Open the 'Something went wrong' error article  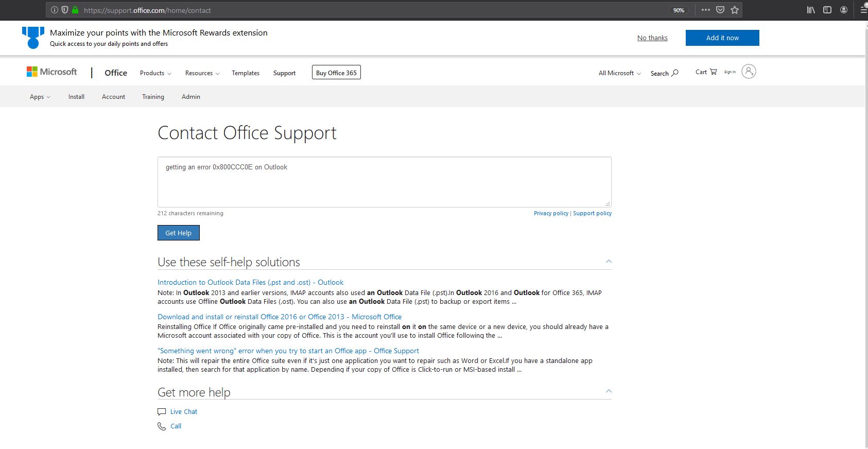point(288,351)
